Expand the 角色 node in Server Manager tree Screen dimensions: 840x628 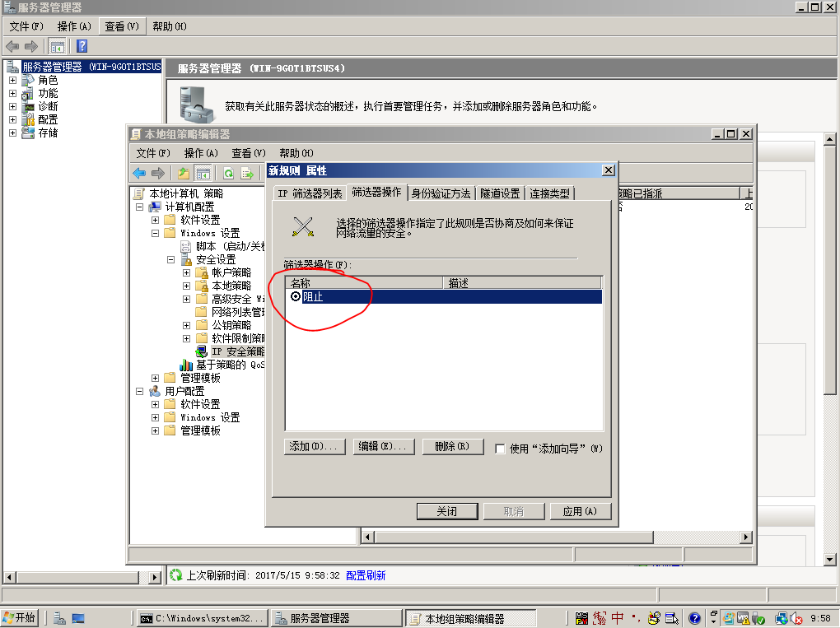click(12, 81)
